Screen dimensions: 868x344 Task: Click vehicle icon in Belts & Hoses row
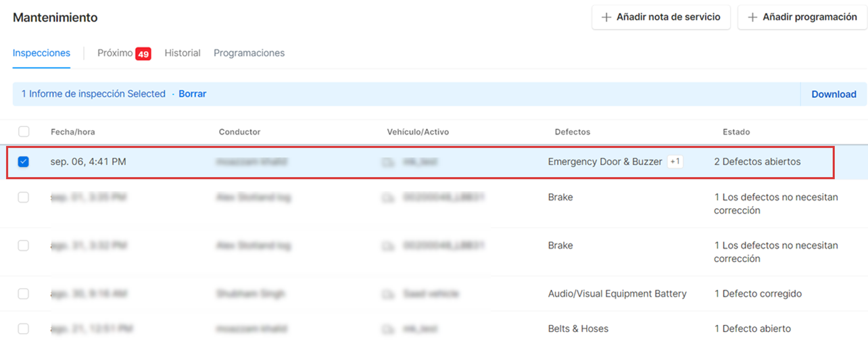coord(388,329)
